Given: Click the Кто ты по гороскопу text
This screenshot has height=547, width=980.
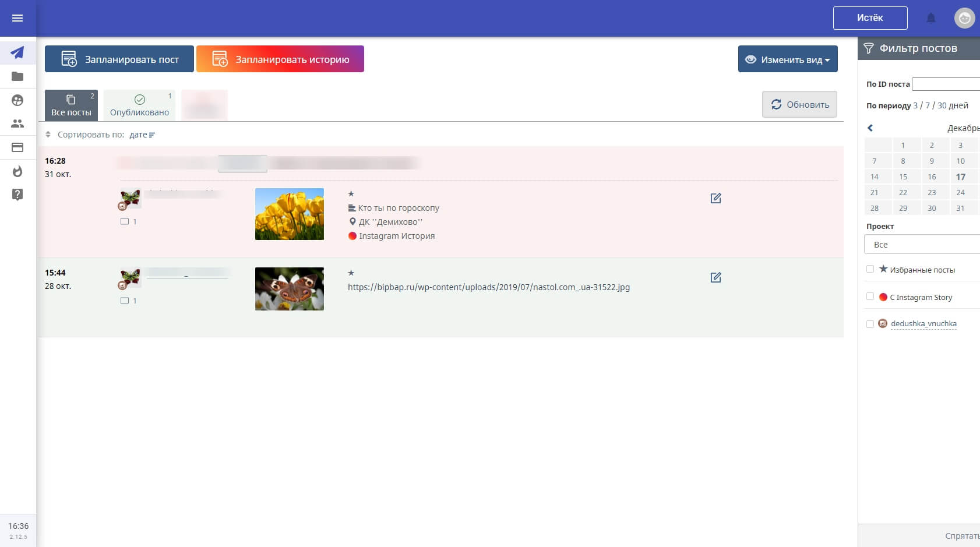Looking at the screenshot, I should point(399,208).
